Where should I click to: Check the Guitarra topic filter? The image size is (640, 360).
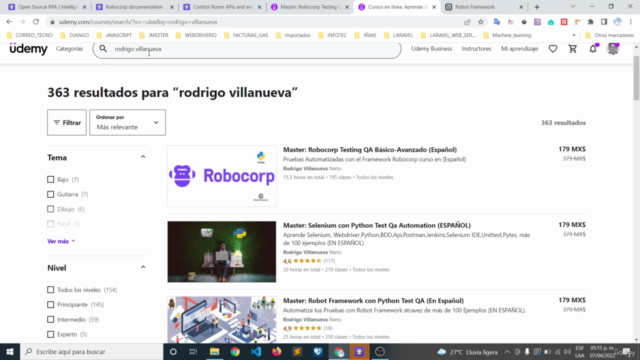pyautogui.click(x=51, y=194)
